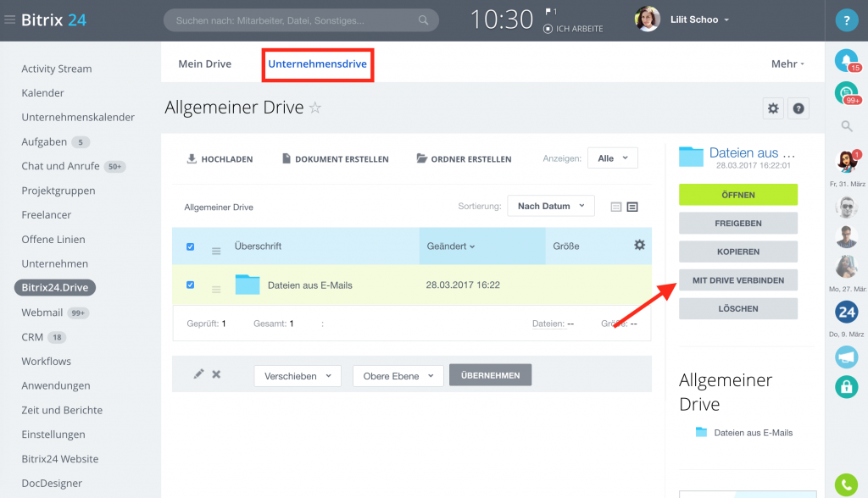Switch to the Mein Drive tab
This screenshot has height=498, width=868.
(x=205, y=64)
